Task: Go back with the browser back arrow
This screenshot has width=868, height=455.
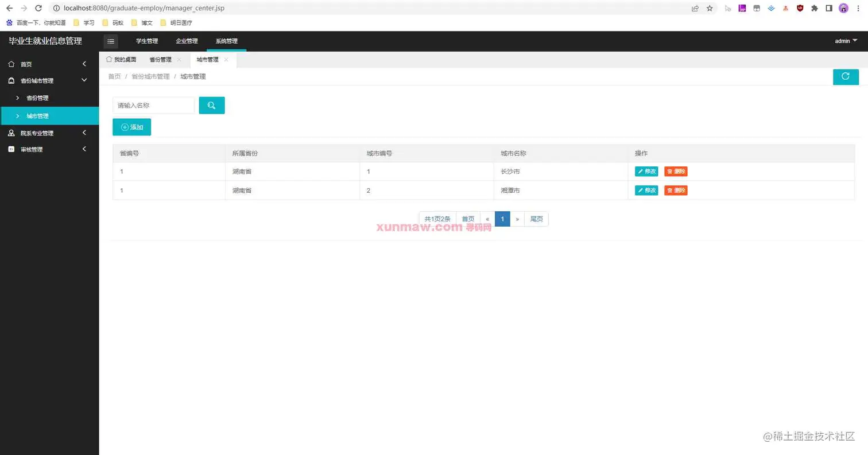Action: point(9,8)
